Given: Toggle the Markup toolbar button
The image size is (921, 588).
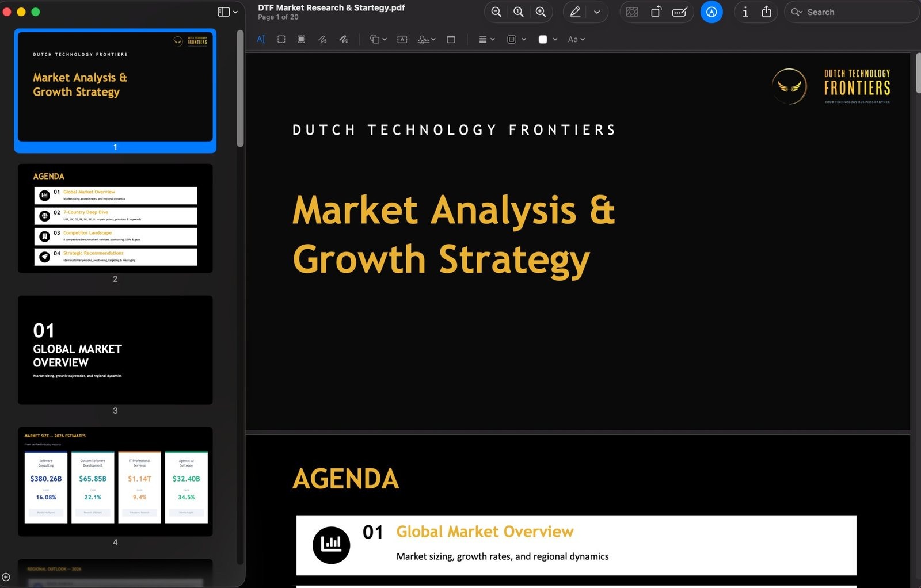Looking at the screenshot, I should (712, 12).
